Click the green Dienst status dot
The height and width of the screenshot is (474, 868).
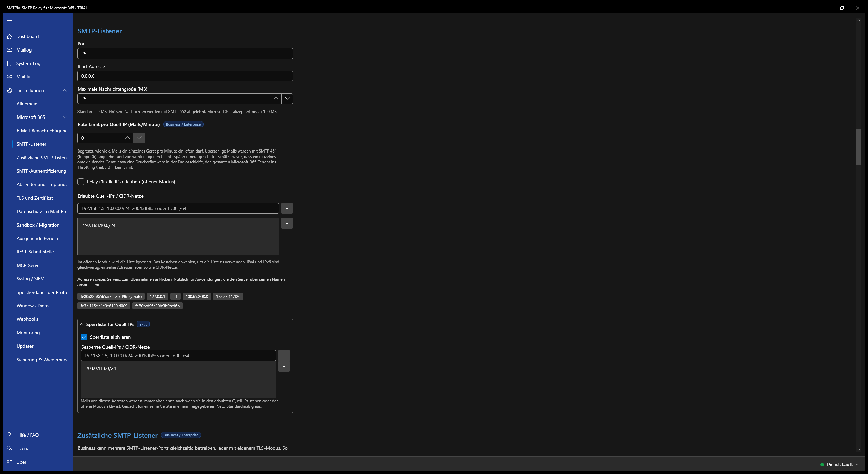822,464
